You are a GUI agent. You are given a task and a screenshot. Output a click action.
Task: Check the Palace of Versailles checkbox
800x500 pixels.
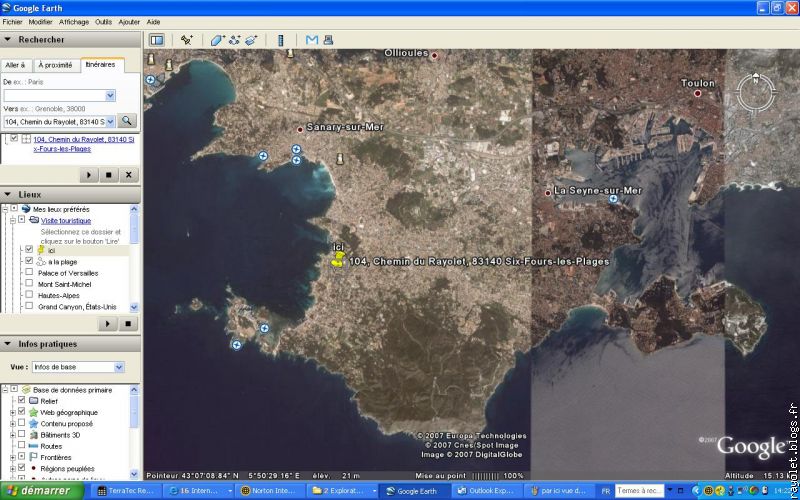click(29, 273)
